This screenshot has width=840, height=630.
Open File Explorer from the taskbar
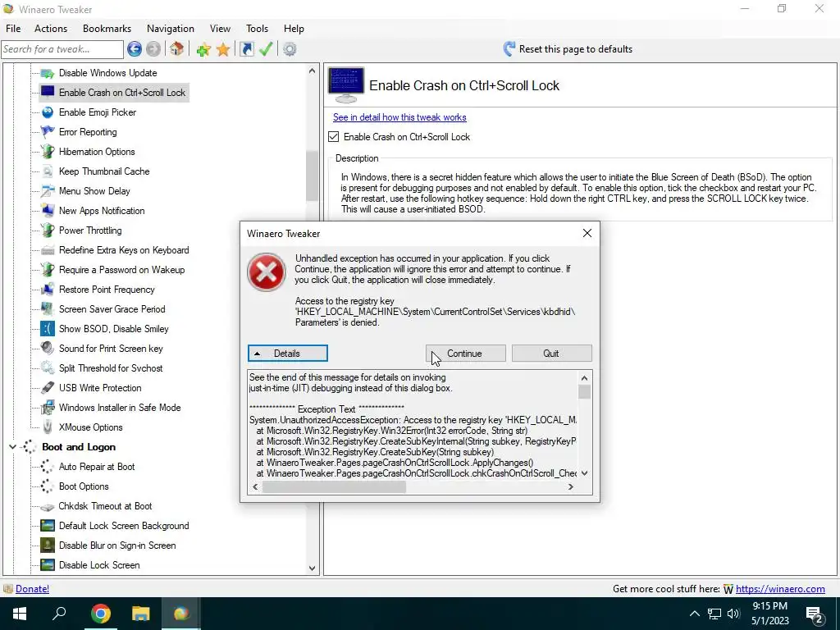(x=141, y=614)
